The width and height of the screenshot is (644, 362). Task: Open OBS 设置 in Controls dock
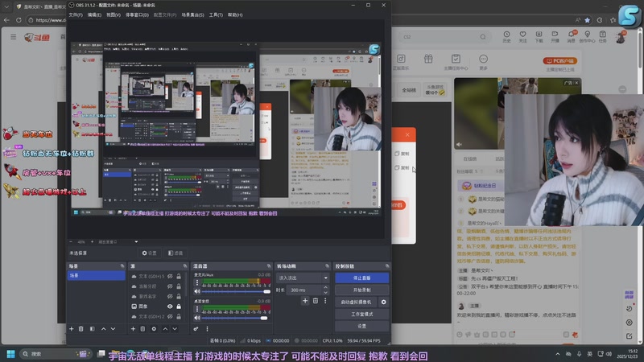361,326
